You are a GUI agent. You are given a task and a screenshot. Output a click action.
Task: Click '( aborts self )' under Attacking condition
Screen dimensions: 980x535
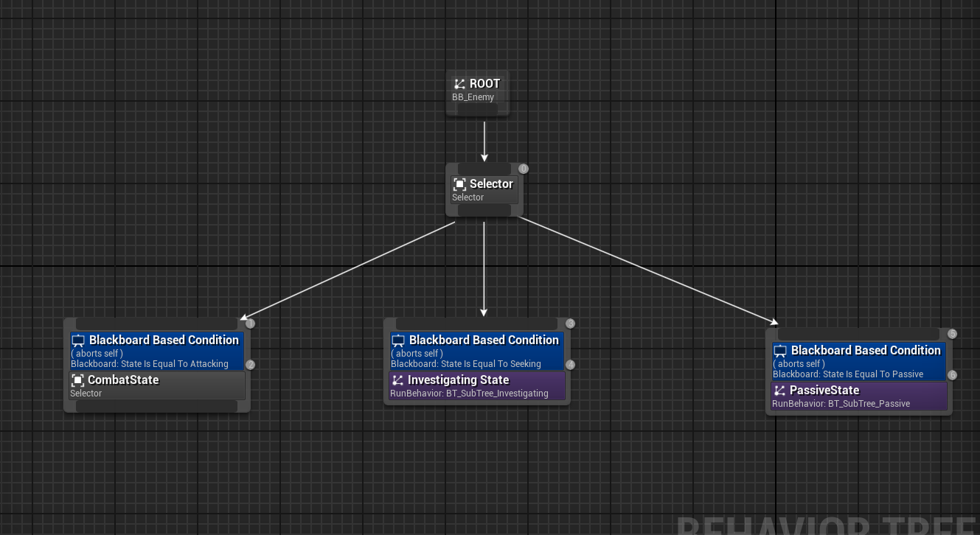(x=97, y=354)
